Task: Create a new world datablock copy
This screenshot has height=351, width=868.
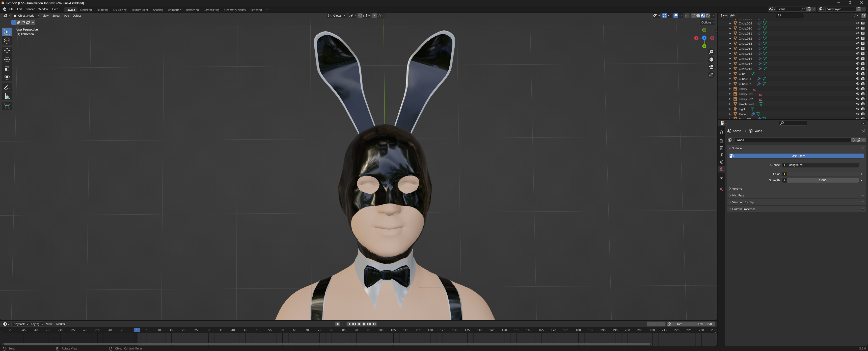Action: (x=858, y=140)
